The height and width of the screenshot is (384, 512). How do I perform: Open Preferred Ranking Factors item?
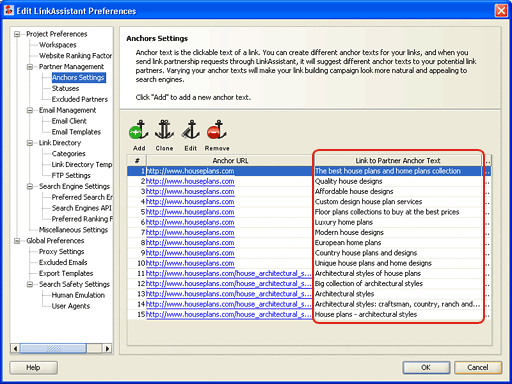pyautogui.click(x=82, y=219)
